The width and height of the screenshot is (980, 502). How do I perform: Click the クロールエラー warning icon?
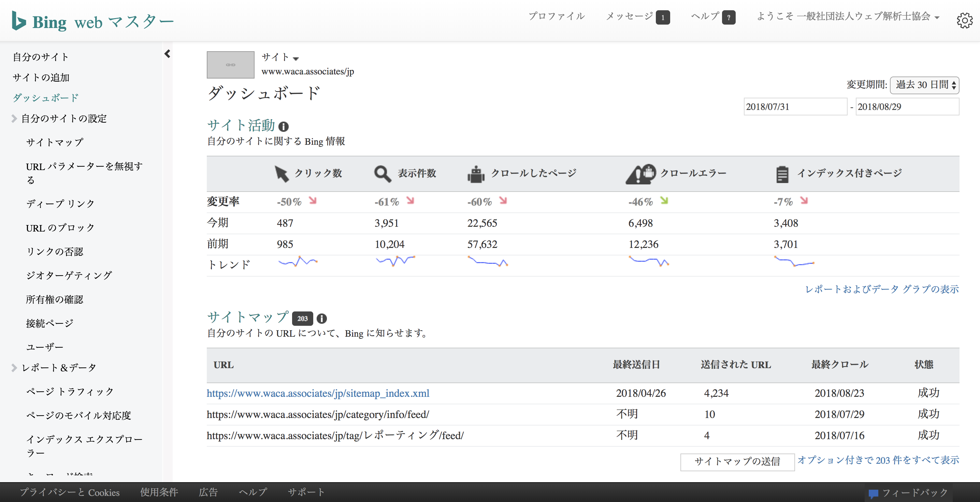click(x=641, y=174)
